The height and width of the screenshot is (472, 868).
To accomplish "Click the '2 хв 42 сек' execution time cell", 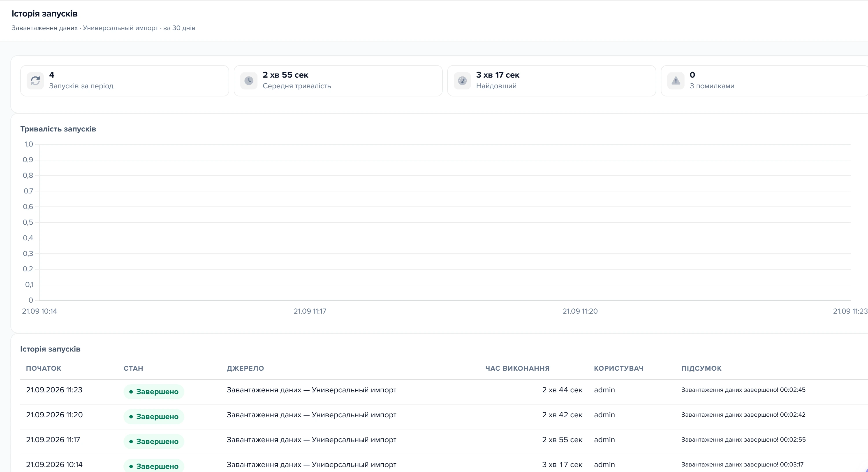I will tap(562, 415).
